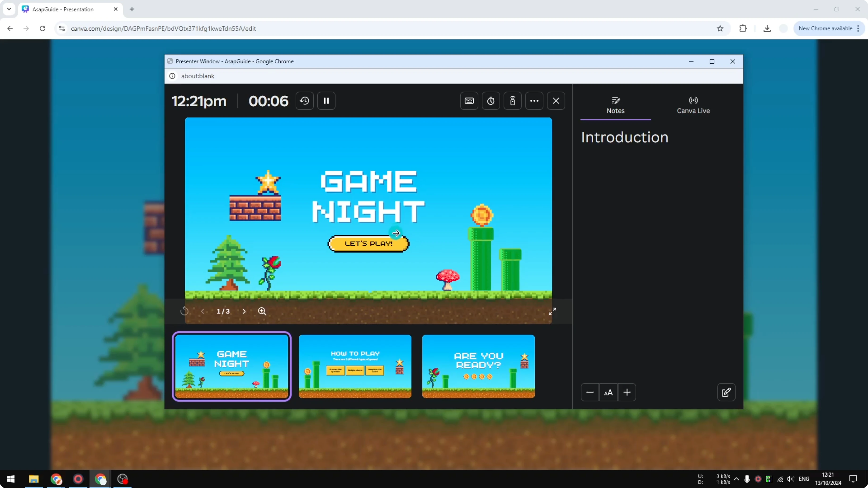Open the volume control in system tray
Screen dimensions: 868x488
pos(790,479)
